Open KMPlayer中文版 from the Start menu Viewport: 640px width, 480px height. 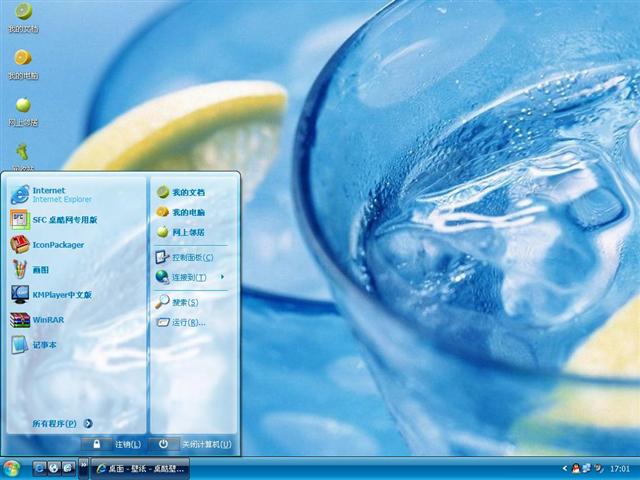pos(51,295)
